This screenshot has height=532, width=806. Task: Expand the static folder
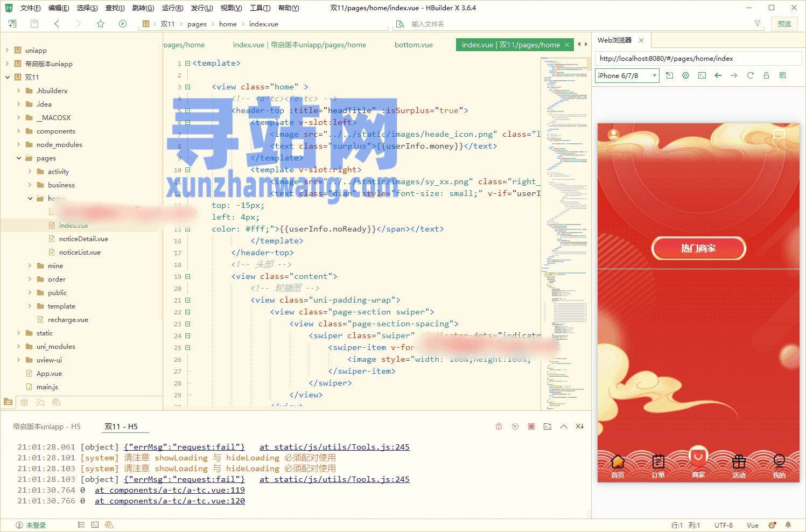[19, 333]
